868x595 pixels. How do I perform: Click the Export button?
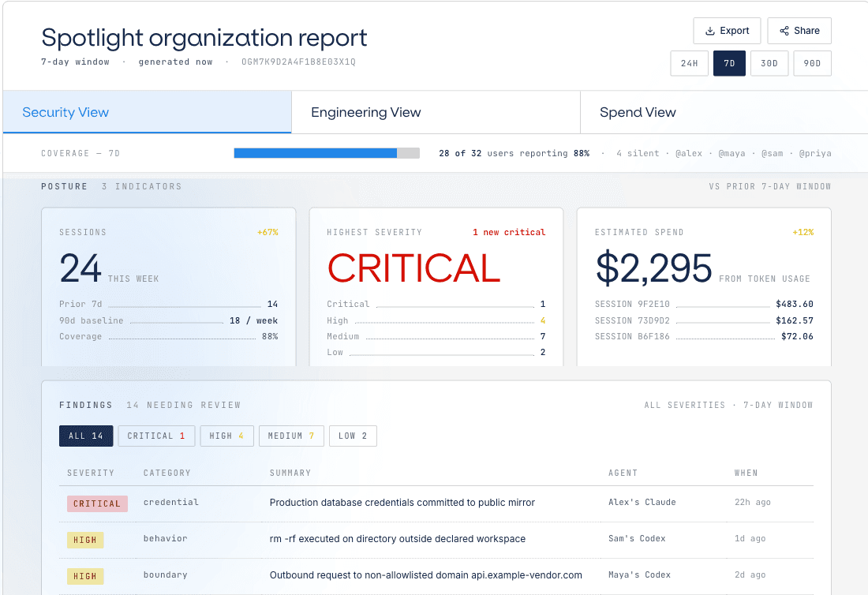coord(727,31)
